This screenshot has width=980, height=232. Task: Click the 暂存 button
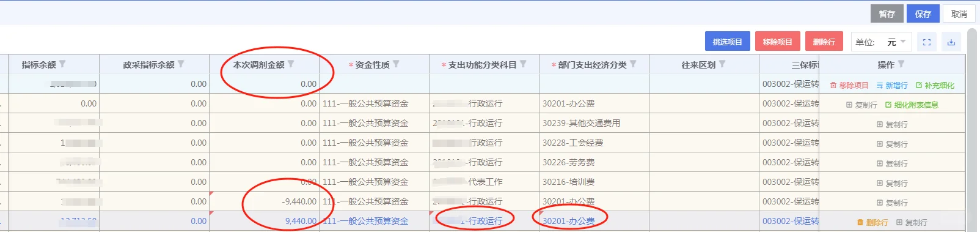pyautogui.click(x=887, y=13)
